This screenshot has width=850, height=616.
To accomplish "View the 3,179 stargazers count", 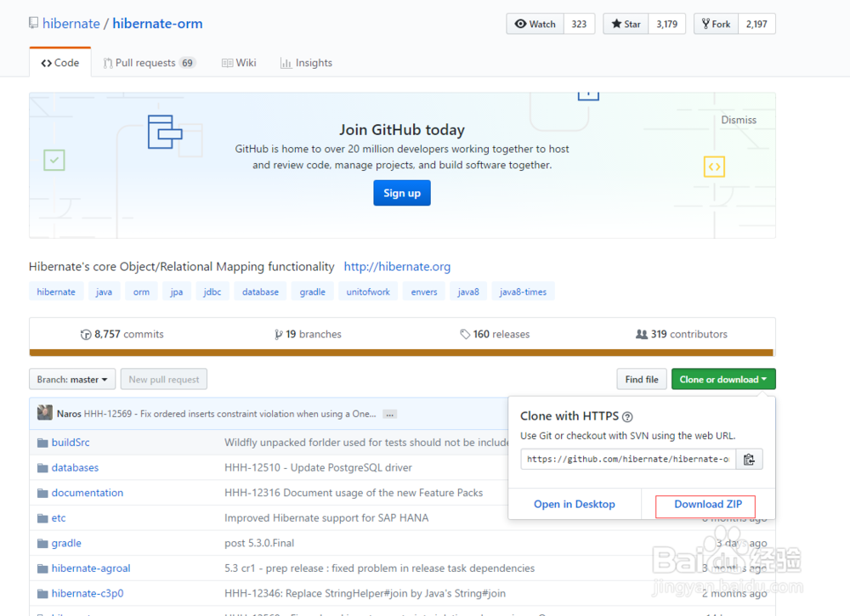I will click(666, 24).
